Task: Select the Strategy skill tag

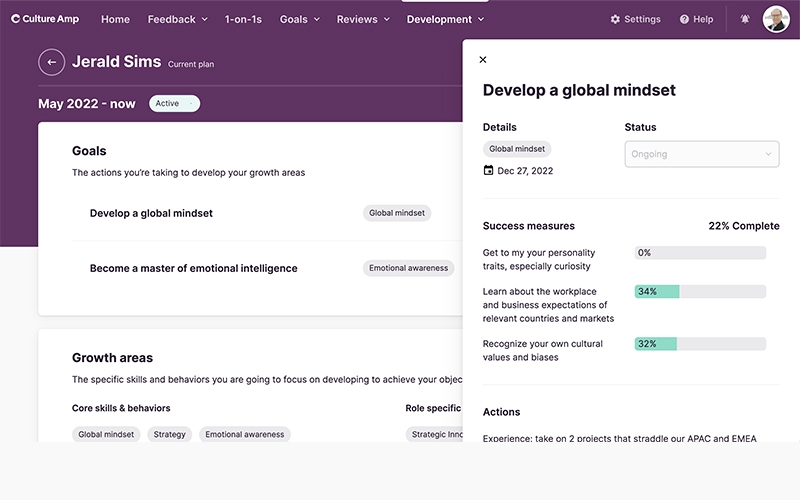Action: click(x=169, y=434)
